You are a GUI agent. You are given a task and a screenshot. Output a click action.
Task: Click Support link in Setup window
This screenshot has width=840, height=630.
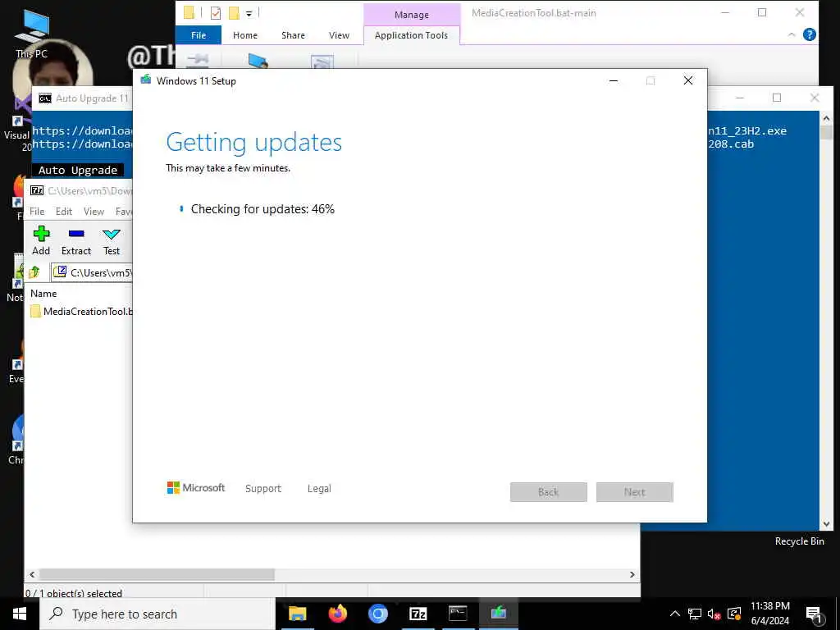(x=263, y=489)
